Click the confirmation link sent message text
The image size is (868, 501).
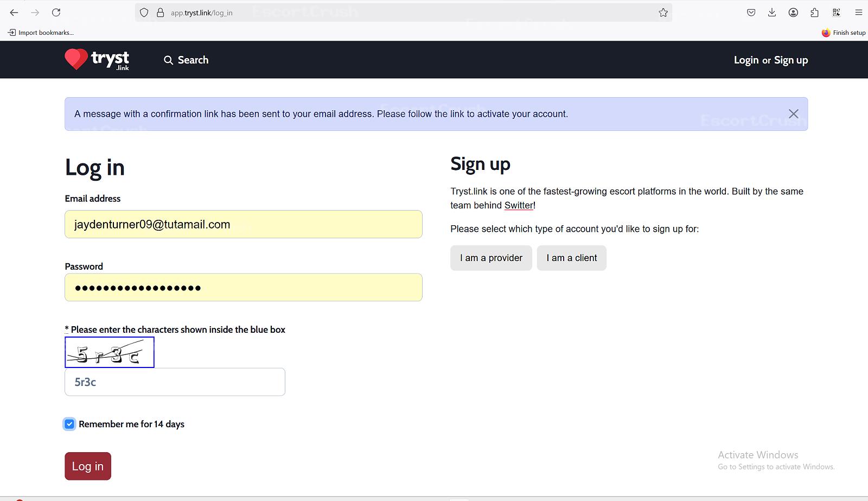(321, 114)
